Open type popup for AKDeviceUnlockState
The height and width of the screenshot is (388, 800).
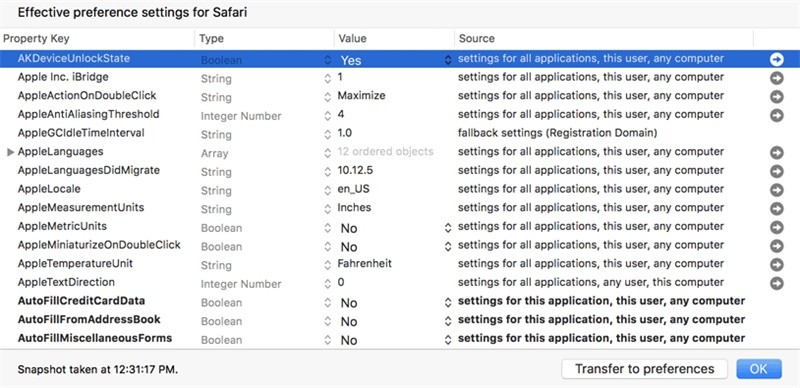click(328, 60)
